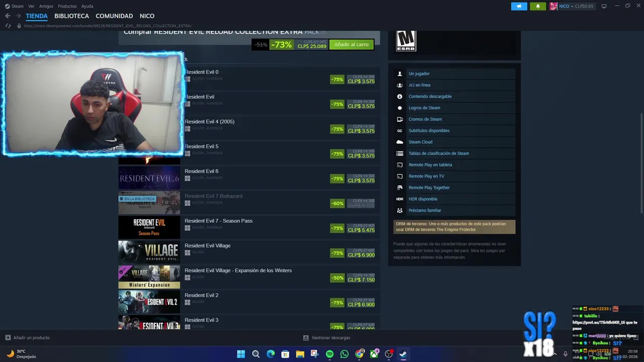Open the Remote Play en TV link
The image size is (644, 362).
[x=426, y=176]
